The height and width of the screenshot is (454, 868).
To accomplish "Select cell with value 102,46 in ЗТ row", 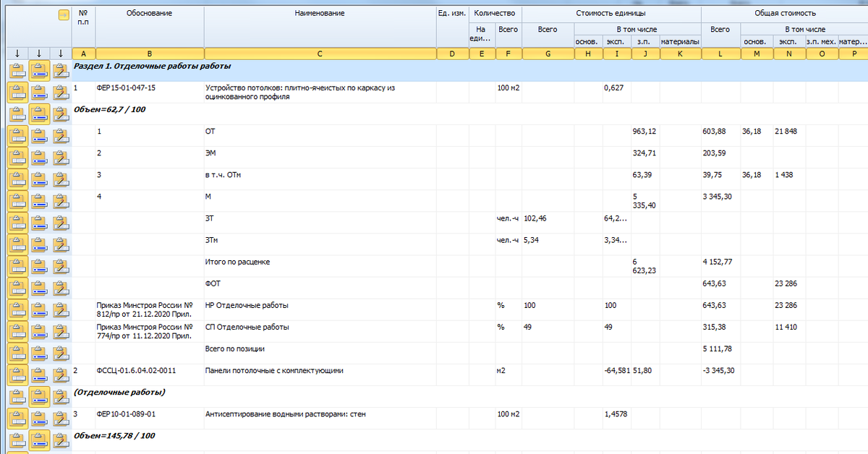I will 548,223.
